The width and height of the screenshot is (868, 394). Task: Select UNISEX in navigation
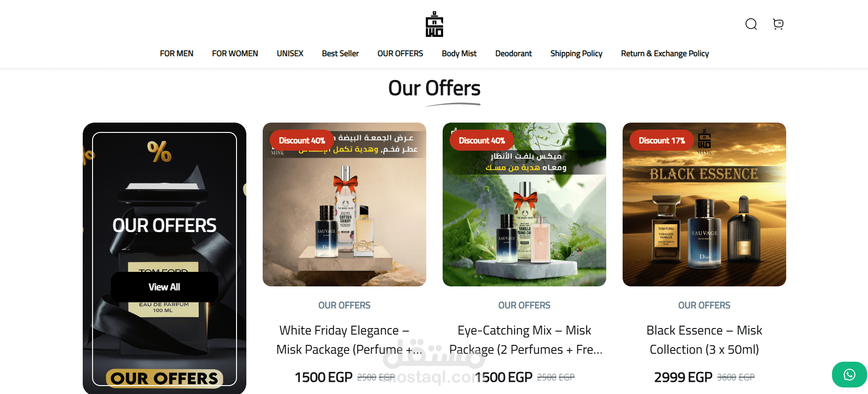coord(290,53)
